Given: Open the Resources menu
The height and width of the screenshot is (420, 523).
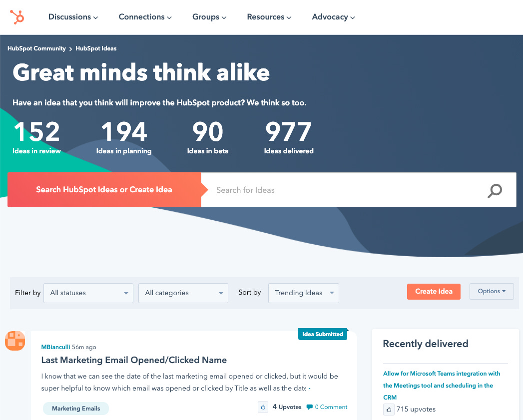Looking at the screenshot, I should click(x=269, y=17).
